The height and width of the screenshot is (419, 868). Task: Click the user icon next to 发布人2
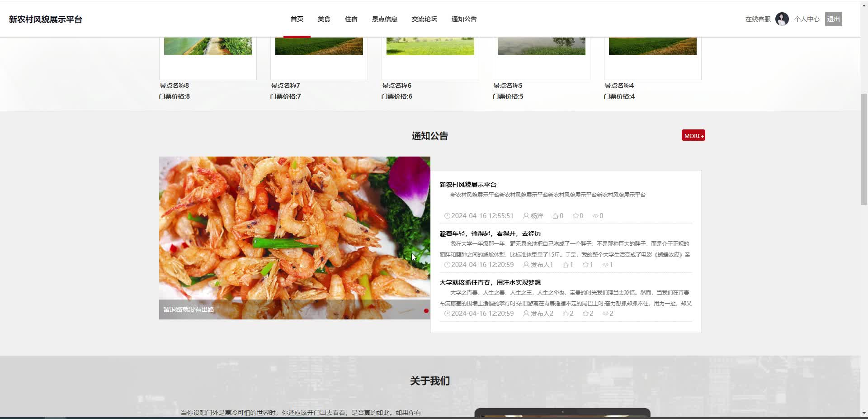(526, 314)
